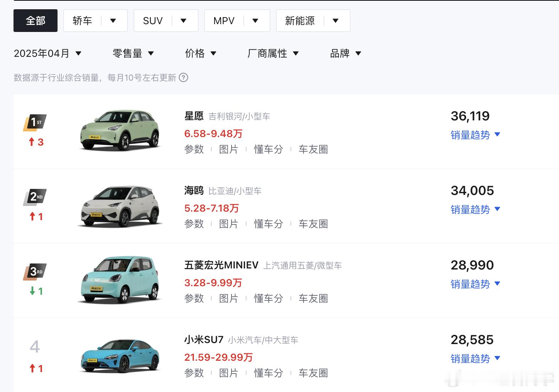Select the MPV category tab

pos(224,21)
